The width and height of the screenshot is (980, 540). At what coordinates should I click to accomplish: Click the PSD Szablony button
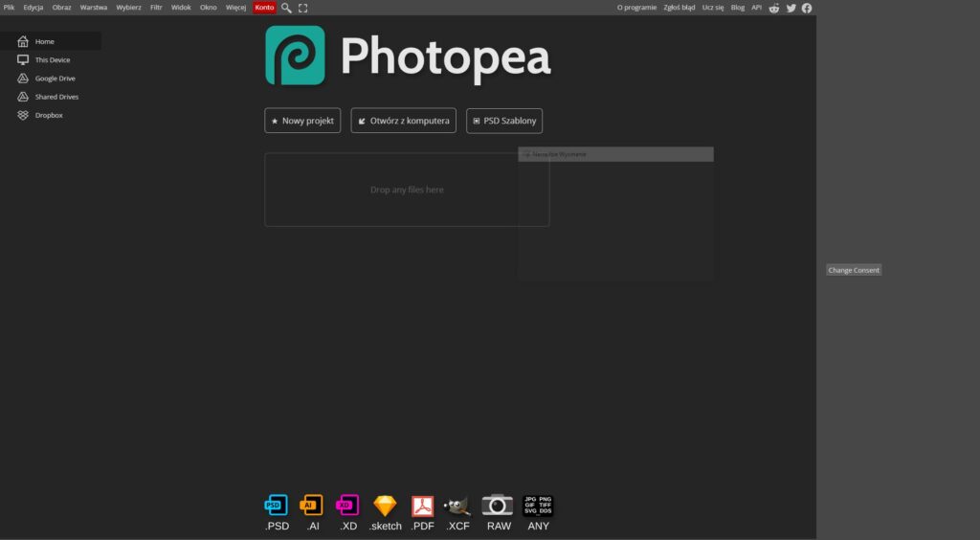[504, 121]
